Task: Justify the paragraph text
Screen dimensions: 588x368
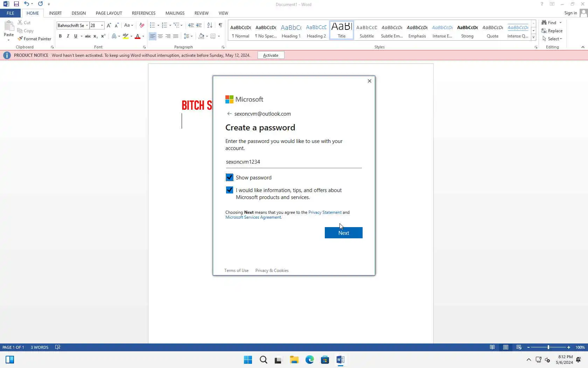Action: [x=176, y=36]
